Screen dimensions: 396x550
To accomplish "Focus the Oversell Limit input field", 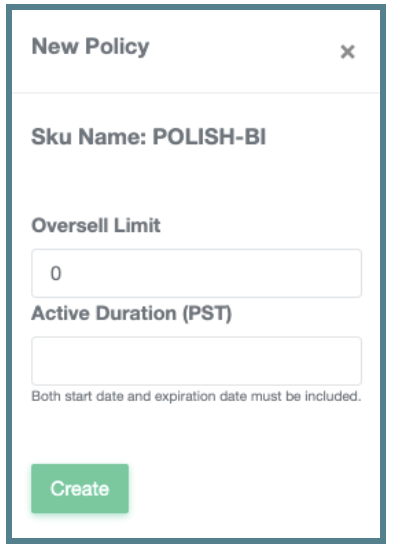I will click(196, 273).
